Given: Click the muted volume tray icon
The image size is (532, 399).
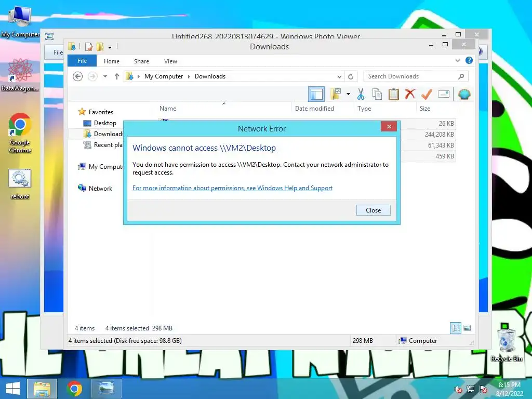Looking at the screenshot, I should tap(458, 389).
